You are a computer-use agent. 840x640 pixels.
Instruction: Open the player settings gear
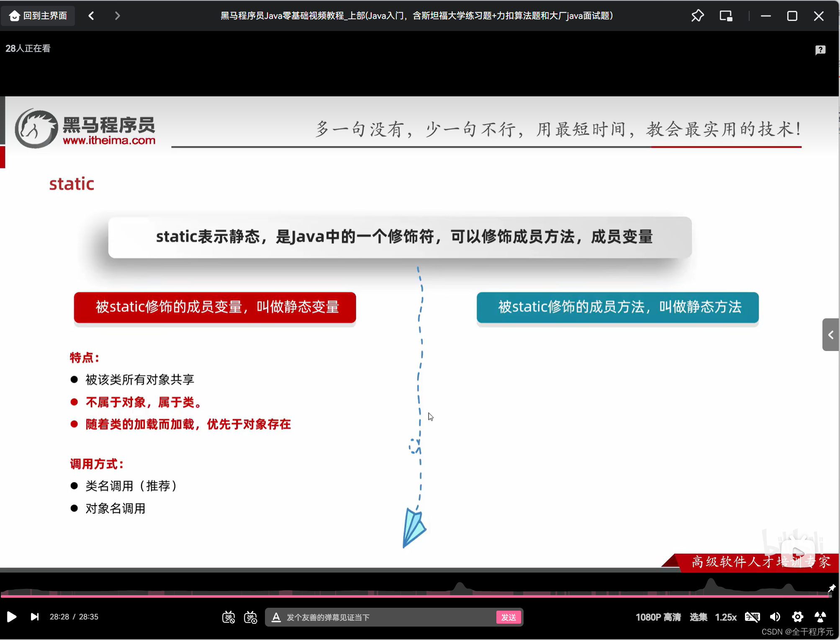point(798,617)
